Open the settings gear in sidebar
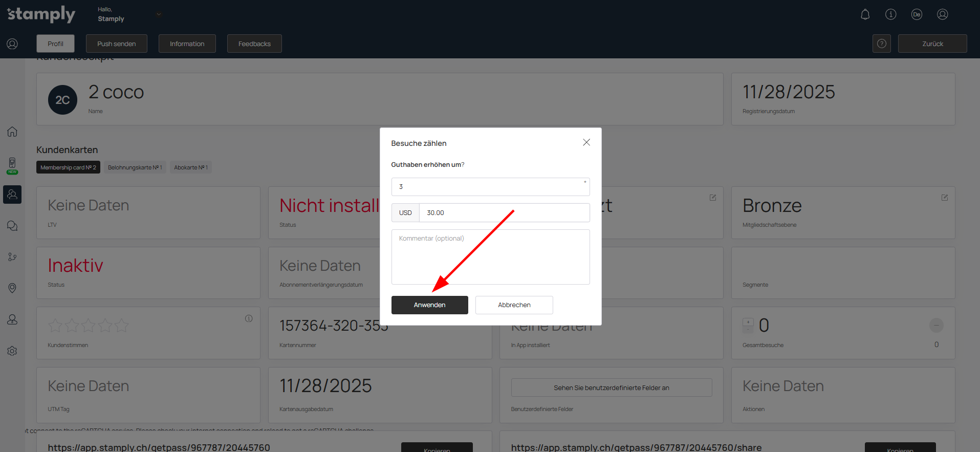 pyautogui.click(x=12, y=351)
